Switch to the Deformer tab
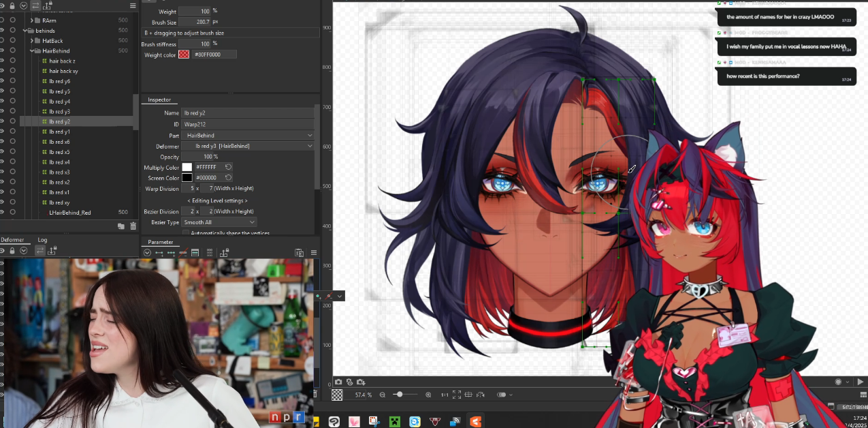The width and height of the screenshot is (868, 428). (12, 240)
